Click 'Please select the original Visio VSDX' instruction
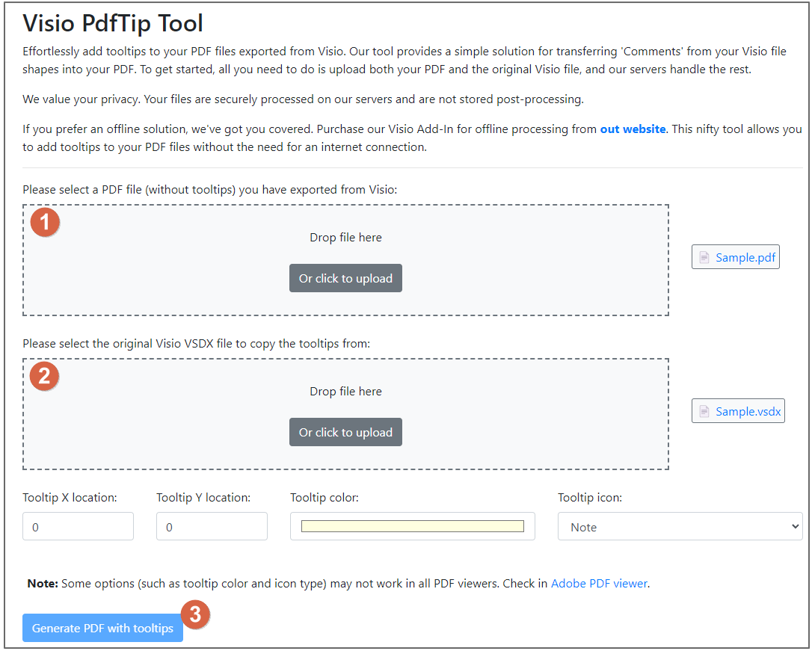 click(196, 344)
